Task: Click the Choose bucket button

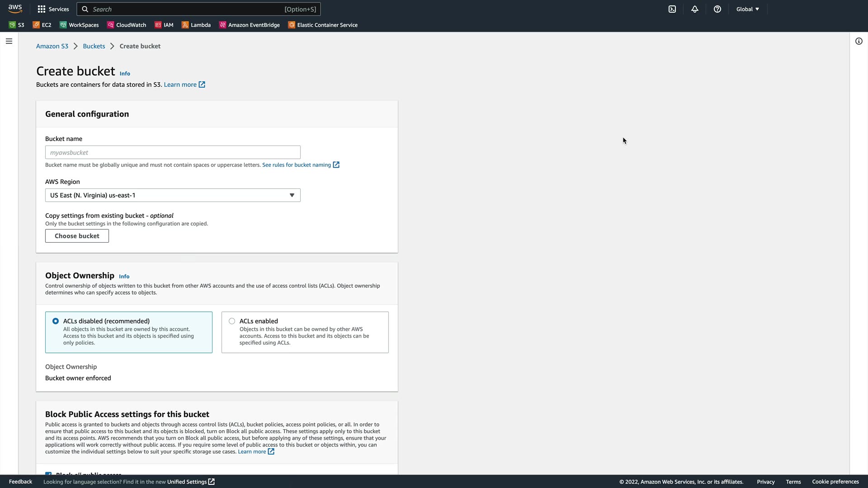Action: [x=77, y=236]
